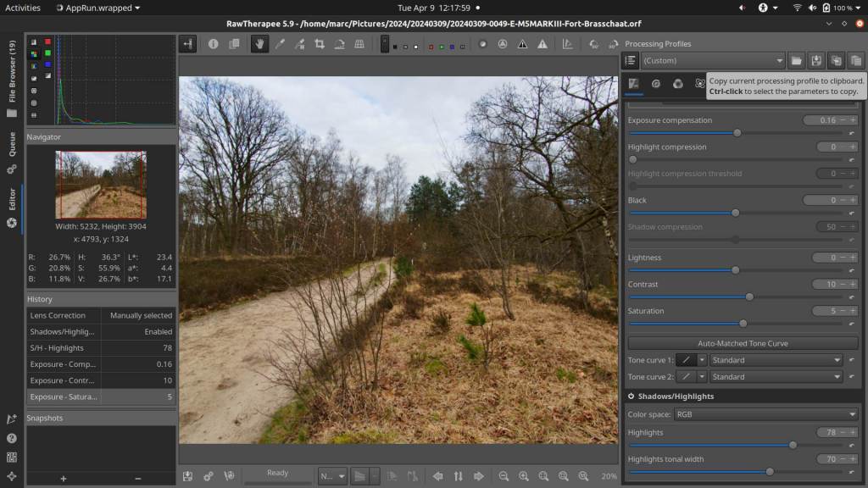Switch to File Browser tab
Screen dimensions: 868x488
pos(12,77)
